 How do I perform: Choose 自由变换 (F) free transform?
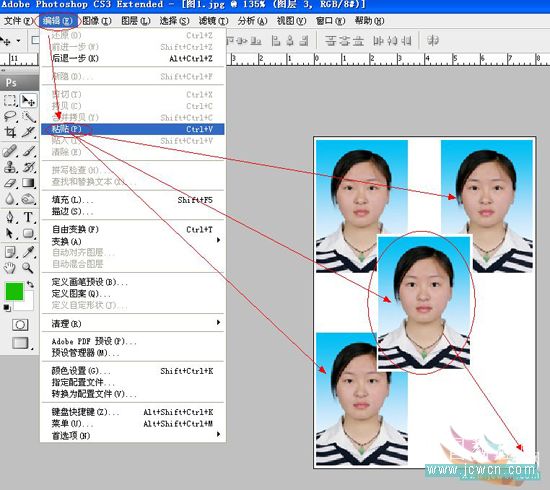133,229
